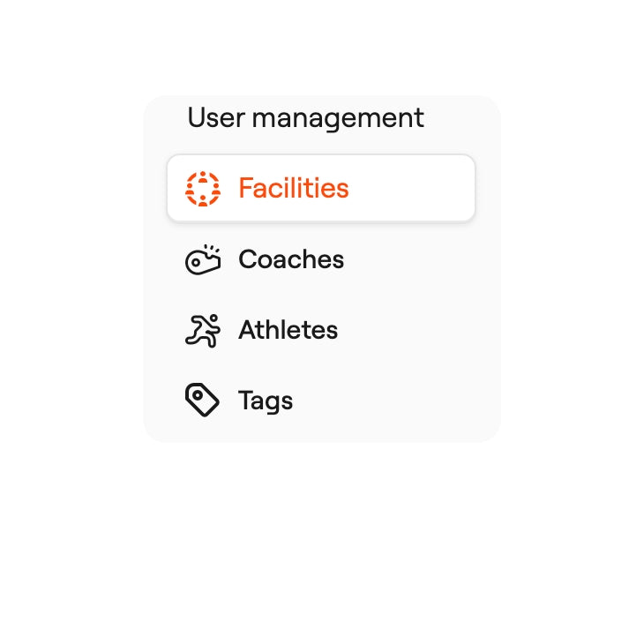Select the Athletes sidebar row
This screenshot has height=644, width=644.
[321, 330]
